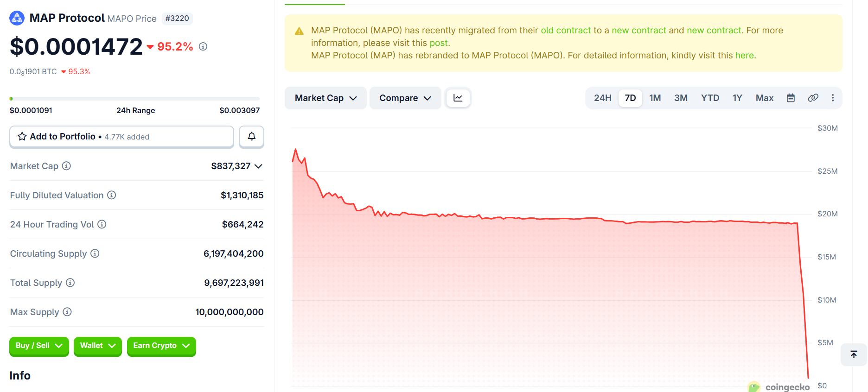Expand the Market Cap value chevron

258,166
